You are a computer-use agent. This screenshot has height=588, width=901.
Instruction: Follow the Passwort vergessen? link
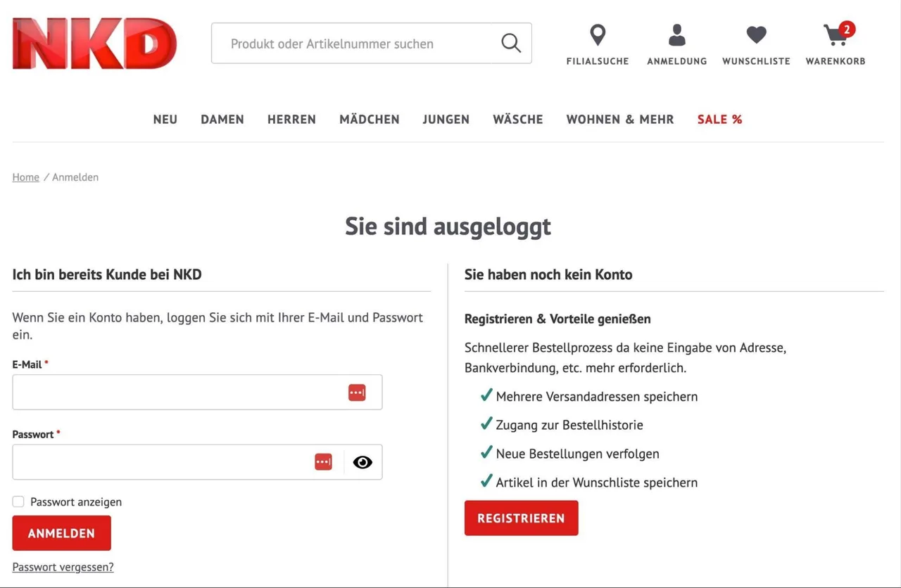pyautogui.click(x=63, y=567)
